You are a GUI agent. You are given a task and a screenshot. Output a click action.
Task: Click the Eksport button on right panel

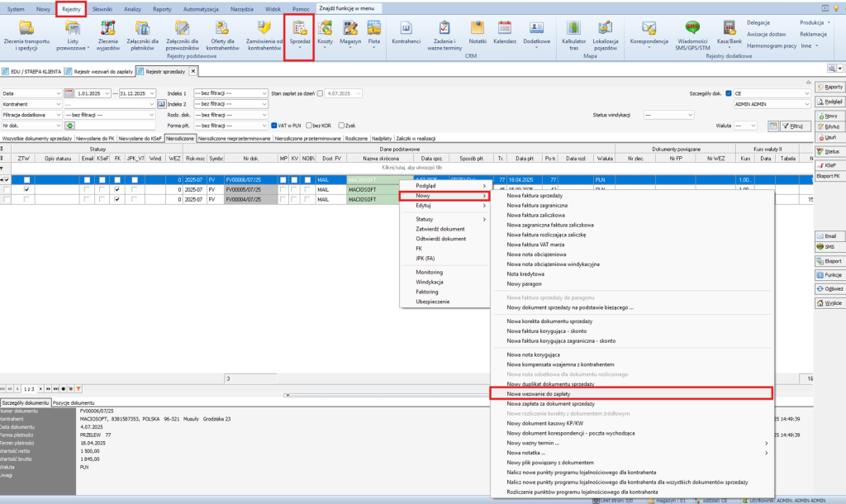click(x=829, y=260)
